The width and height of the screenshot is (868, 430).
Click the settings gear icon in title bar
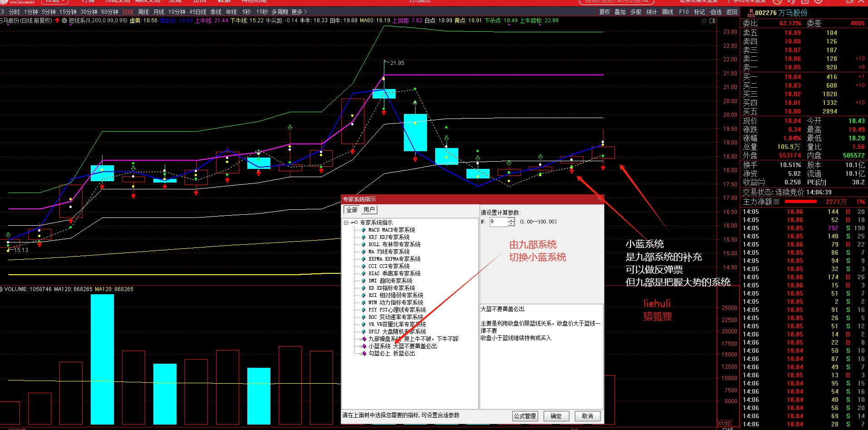[x=818, y=1]
